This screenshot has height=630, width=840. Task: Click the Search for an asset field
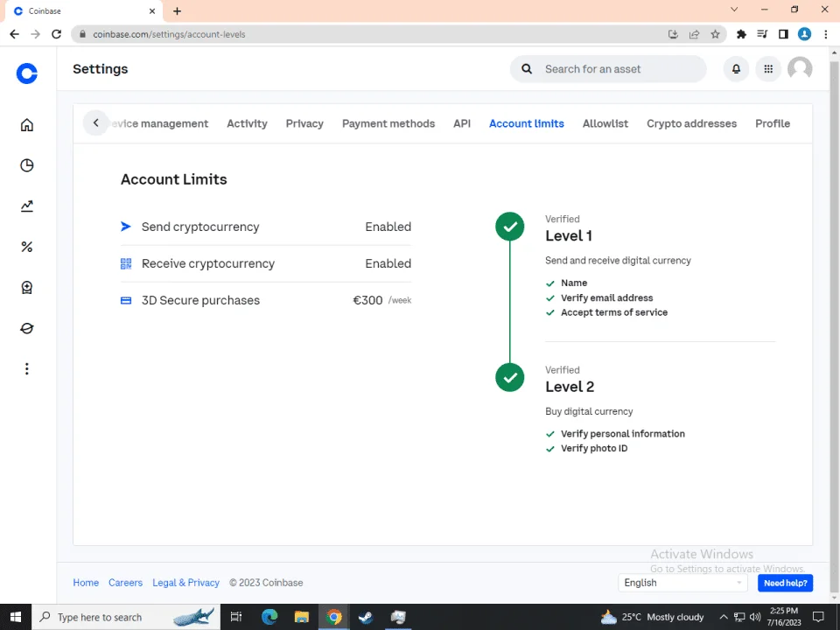click(608, 69)
